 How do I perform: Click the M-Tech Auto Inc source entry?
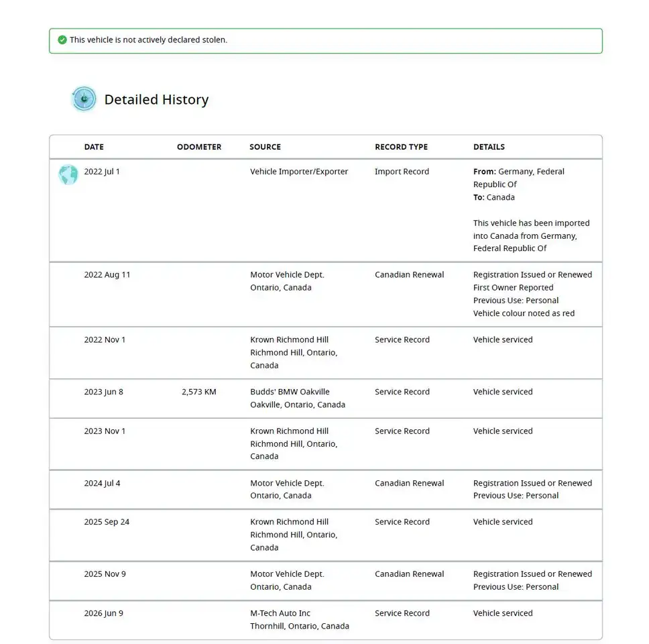(300, 620)
